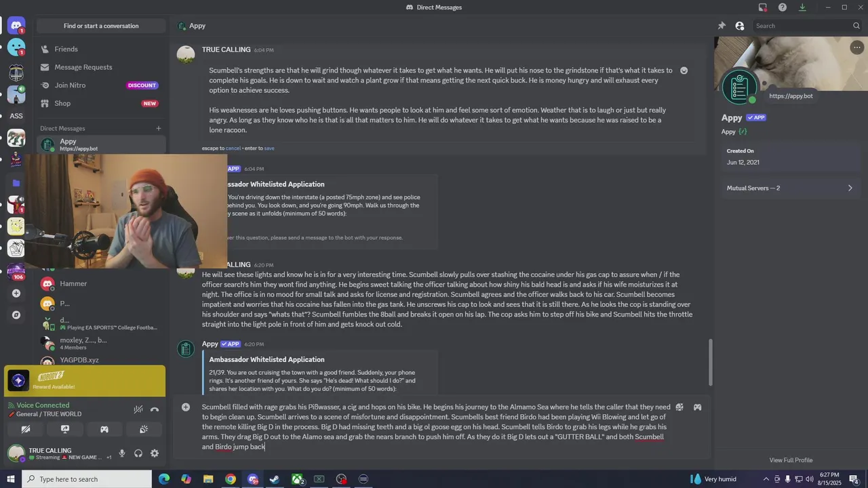Screen dimensions: 868x488
Task: Open screen share options in voice panel
Action: (65, 429)
